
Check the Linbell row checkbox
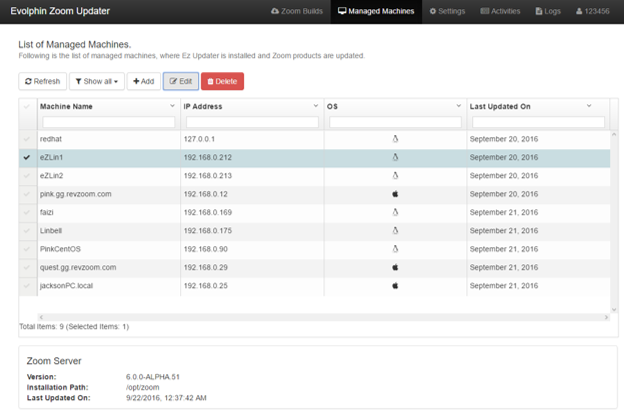[27, 230]
